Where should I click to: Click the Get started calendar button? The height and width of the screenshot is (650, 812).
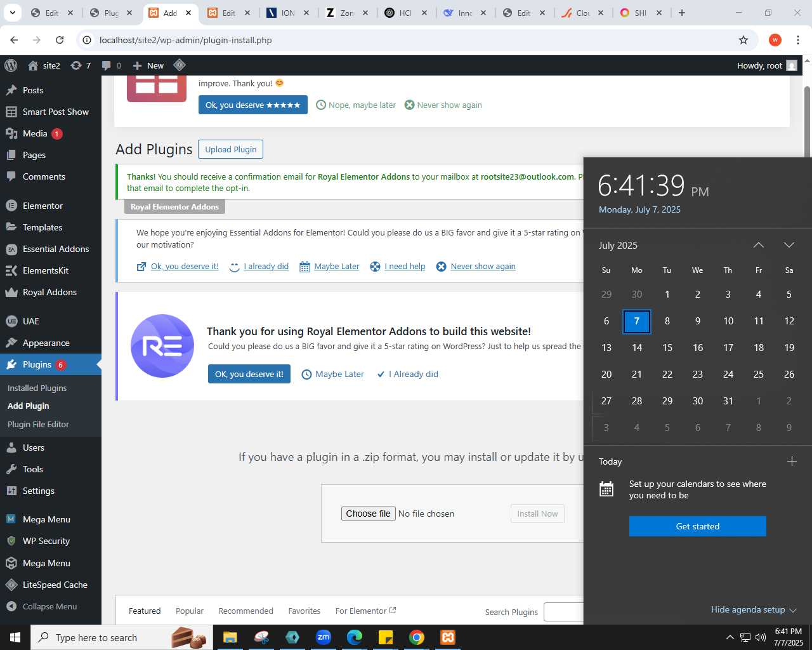pyautogui.click(x=698, y=526)
